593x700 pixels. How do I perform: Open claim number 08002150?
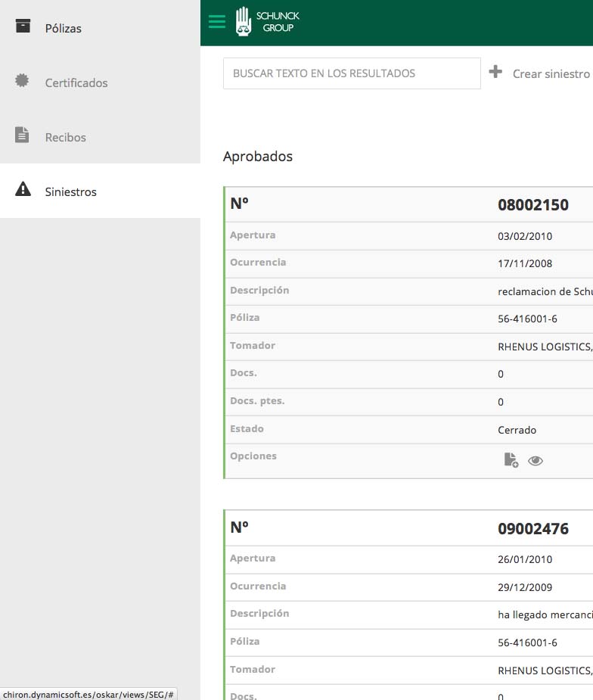tap(533, 205)
